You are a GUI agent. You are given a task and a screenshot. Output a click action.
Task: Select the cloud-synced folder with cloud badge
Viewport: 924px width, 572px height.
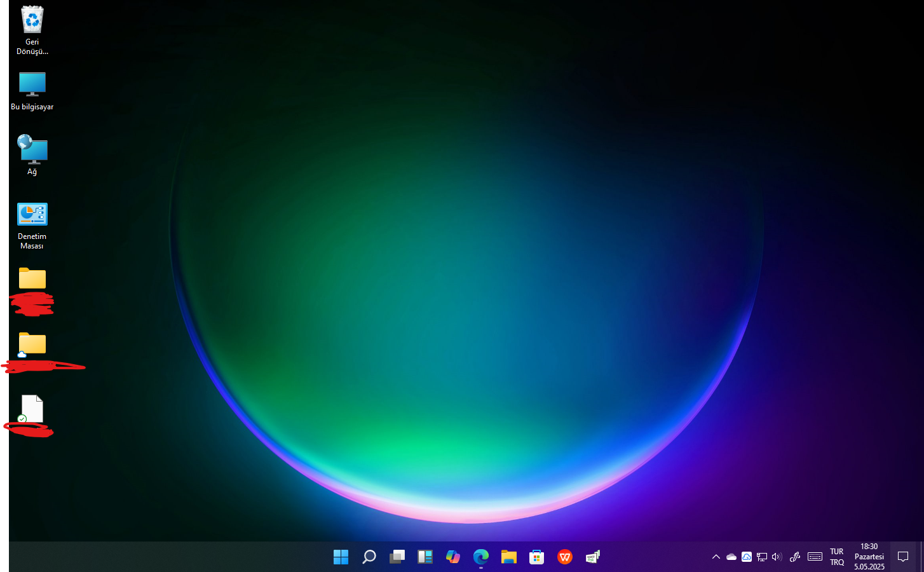(32, 344)
